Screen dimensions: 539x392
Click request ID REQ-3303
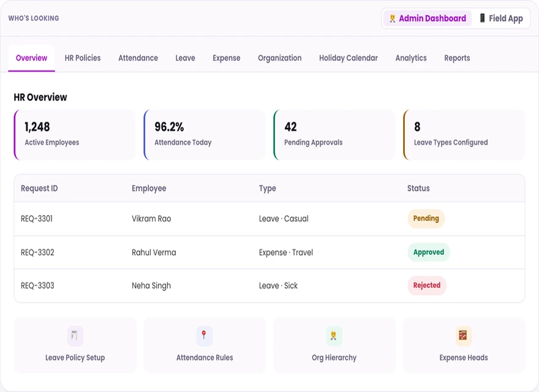[37, 286]
